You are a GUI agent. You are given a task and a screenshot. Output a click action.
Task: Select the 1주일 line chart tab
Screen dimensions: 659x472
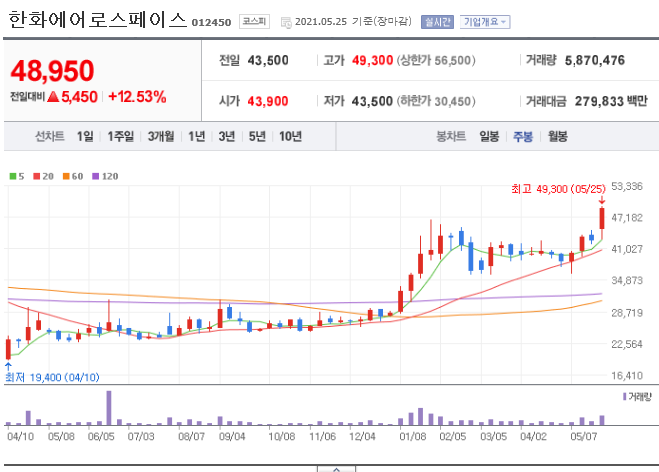click(120, 136)
